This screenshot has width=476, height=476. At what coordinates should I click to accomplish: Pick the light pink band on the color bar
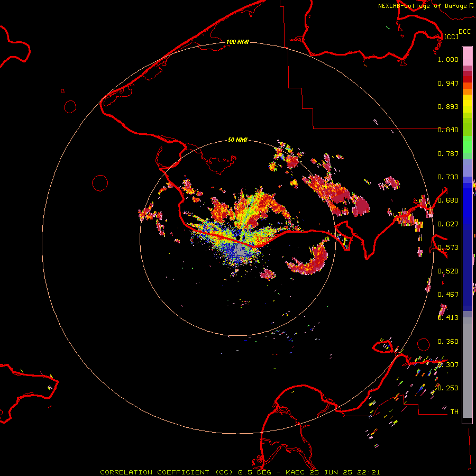pos(467,57)
